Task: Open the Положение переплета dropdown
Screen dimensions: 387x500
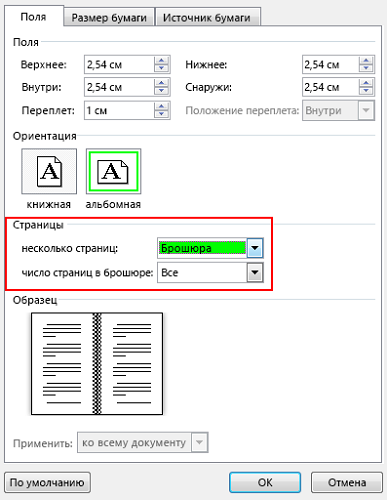Action: tap(366, 110)
